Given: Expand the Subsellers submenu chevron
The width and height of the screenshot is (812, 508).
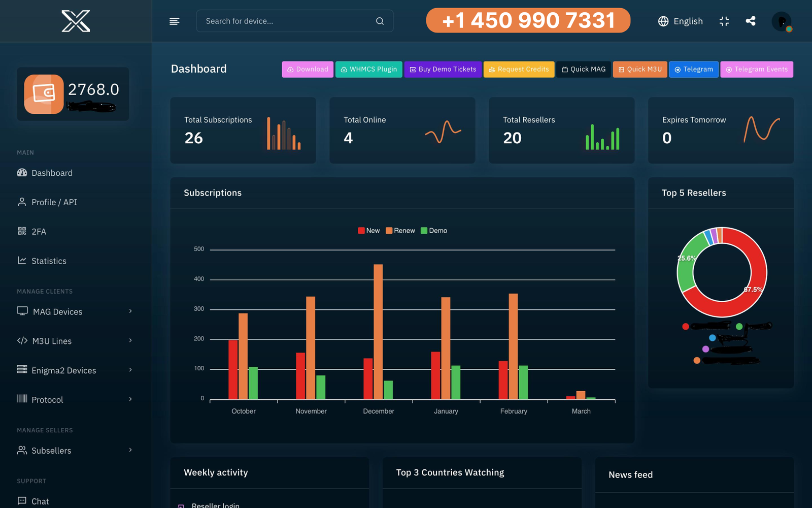Looking at the screenshot, I should [130, 450].
